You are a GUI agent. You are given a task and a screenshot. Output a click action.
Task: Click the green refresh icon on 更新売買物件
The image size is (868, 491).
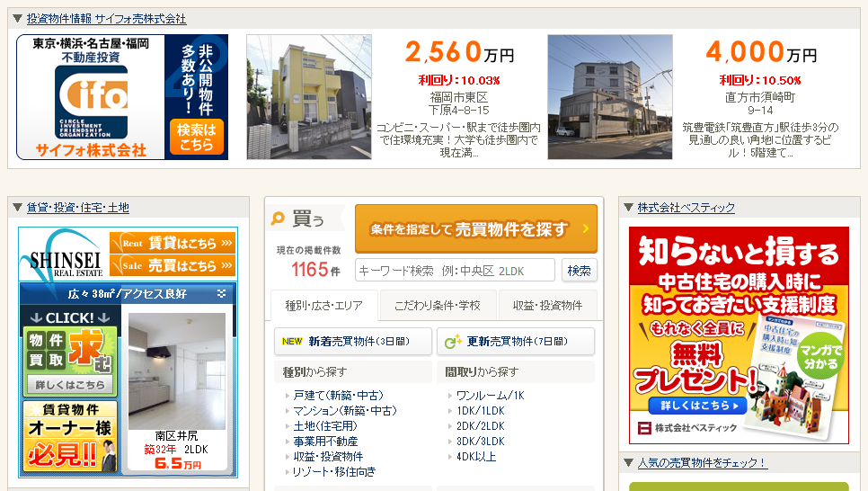coord(452,342)
